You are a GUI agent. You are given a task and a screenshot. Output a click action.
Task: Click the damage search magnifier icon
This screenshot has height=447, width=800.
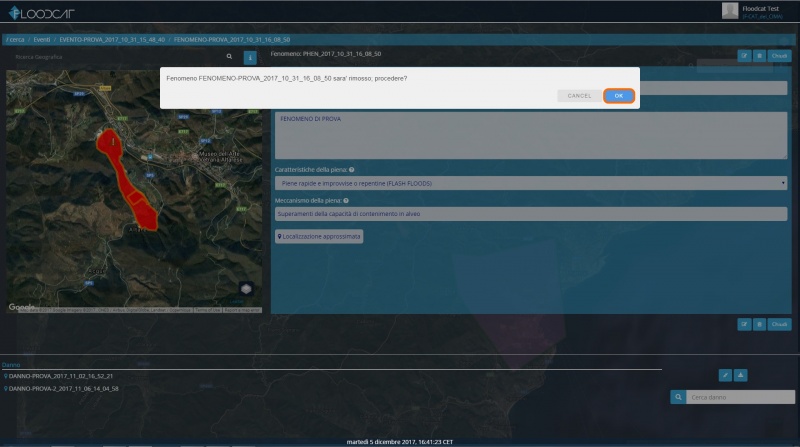click(677, 398)
